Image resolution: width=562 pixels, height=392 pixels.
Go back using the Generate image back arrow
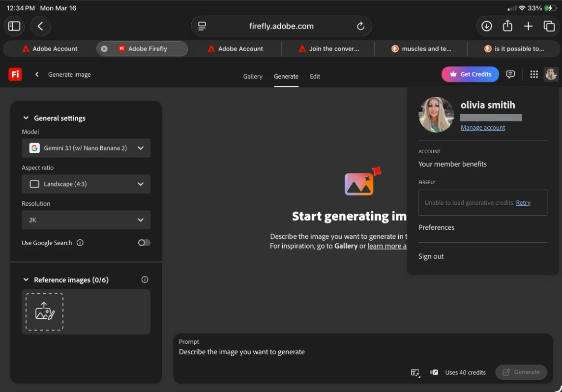click(37, 74)
